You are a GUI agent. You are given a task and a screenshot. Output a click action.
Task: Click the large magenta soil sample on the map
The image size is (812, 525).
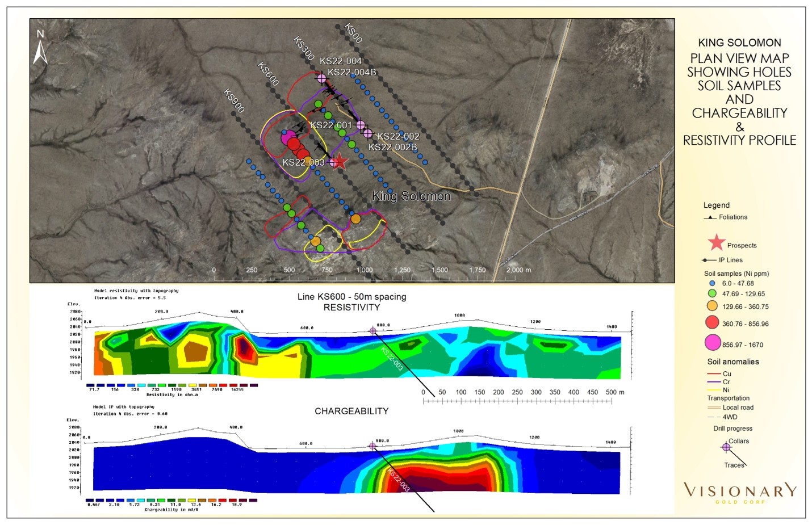point(288,137)
